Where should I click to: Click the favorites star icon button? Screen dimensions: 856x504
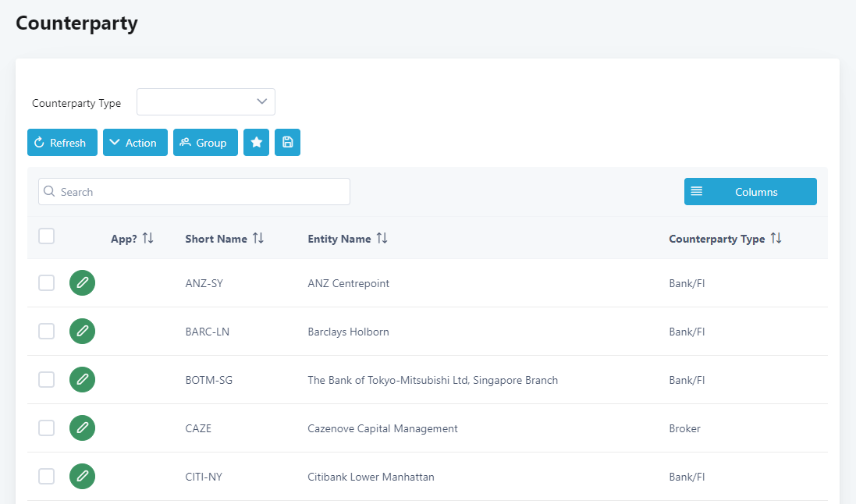tap(256, 143)
